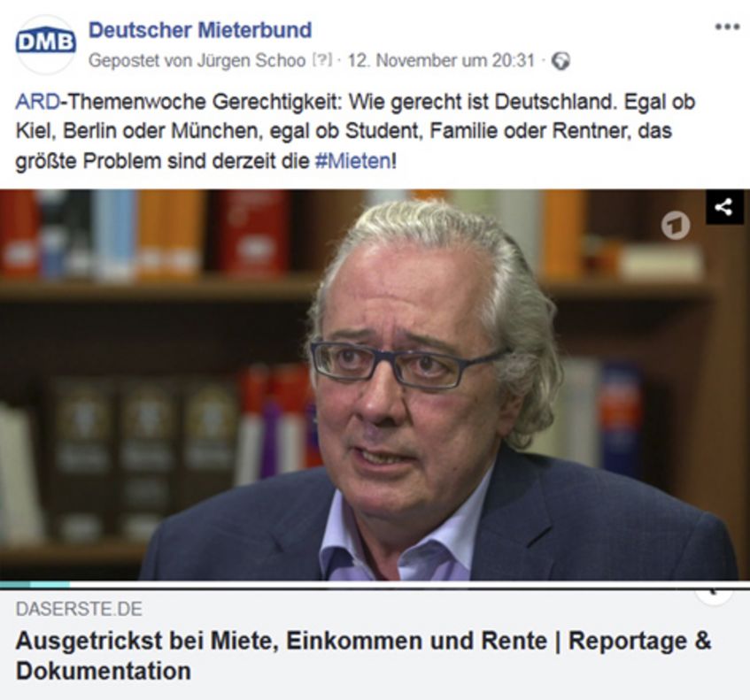Seek on the white unplayed progress bar
Image resolution: width=750 pixels, height=700 pixels.
coord(410,584)
